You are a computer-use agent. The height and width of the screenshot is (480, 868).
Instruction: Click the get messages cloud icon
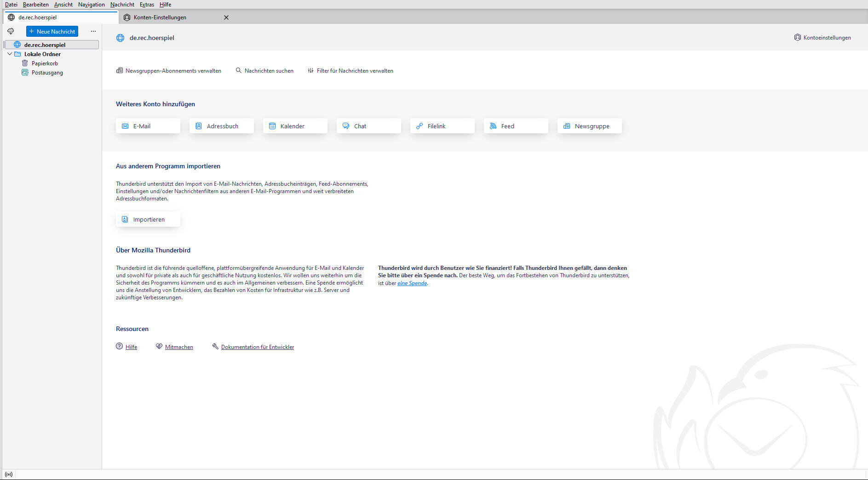coord(11,31)
